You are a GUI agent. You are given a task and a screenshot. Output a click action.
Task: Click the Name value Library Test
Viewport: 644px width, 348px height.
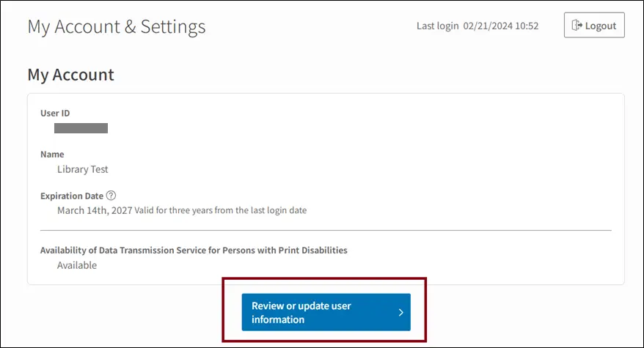(83, 169)
